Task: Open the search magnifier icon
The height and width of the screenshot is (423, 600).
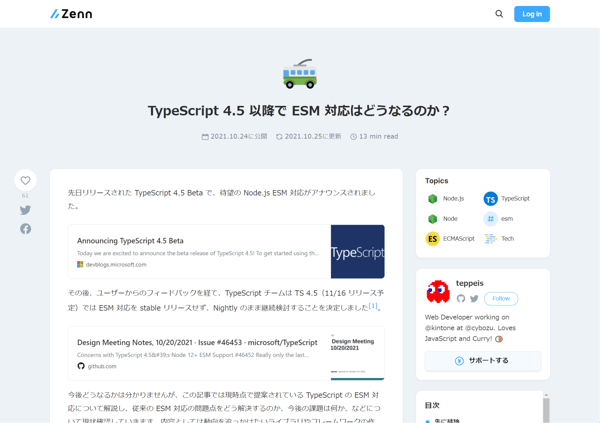Action: [499, 14]
